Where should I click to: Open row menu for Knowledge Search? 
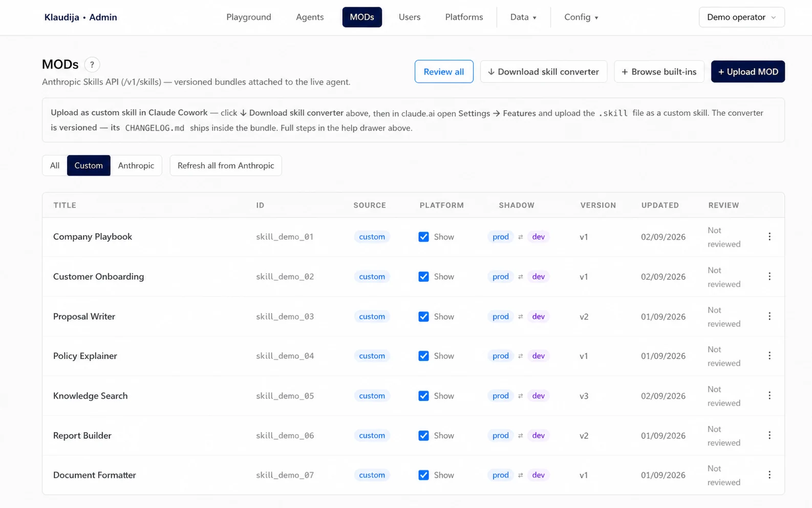coord(769,396)
